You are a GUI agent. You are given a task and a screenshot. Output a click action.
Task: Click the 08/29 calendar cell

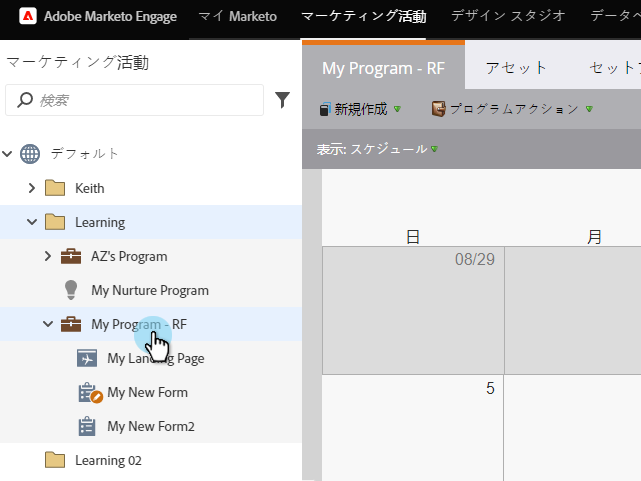click(x=413, y=310)
